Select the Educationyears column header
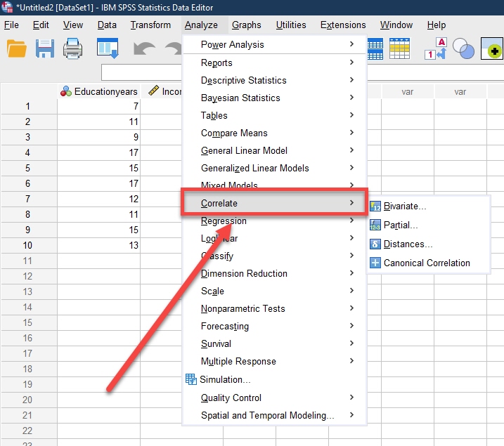The height and width of the screenshot is (446, 504). 99,91
